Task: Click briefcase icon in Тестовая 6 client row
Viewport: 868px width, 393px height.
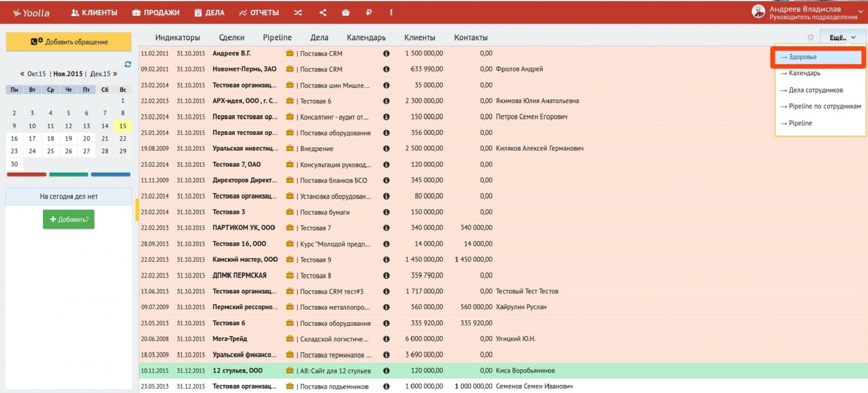Action: coord(290,323)
